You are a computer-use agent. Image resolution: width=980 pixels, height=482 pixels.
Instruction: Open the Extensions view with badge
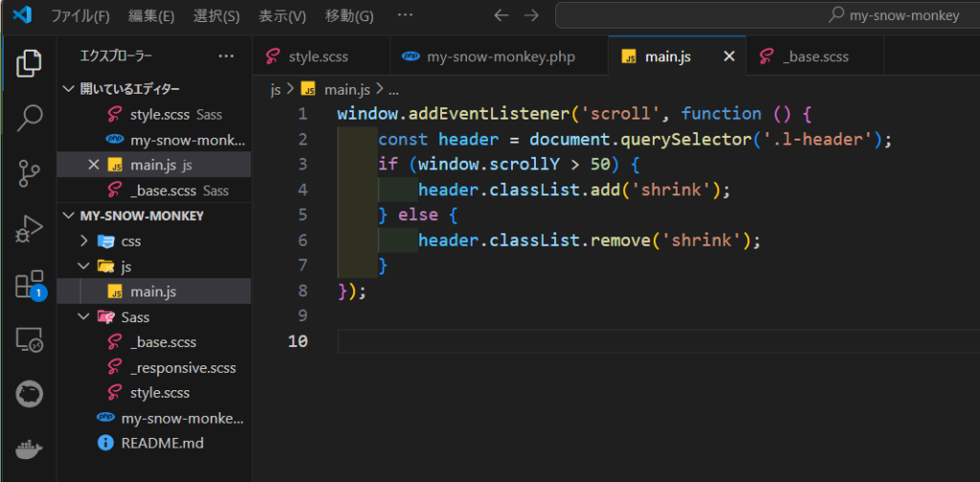(x=30, y=285)
